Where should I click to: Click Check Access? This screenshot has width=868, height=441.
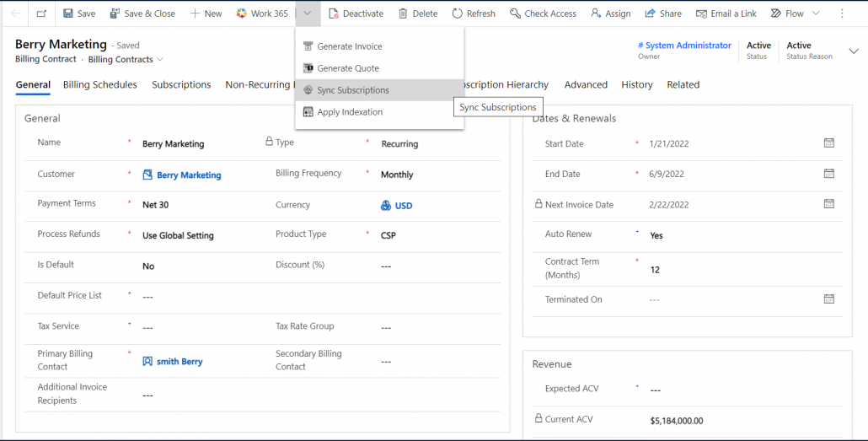click(543, 13)
